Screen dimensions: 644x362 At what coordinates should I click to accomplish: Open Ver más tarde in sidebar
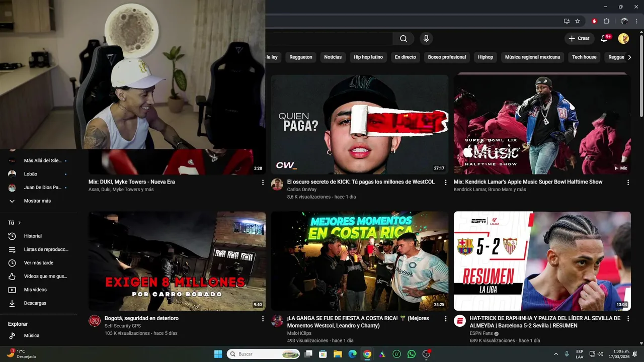point(39,263)
